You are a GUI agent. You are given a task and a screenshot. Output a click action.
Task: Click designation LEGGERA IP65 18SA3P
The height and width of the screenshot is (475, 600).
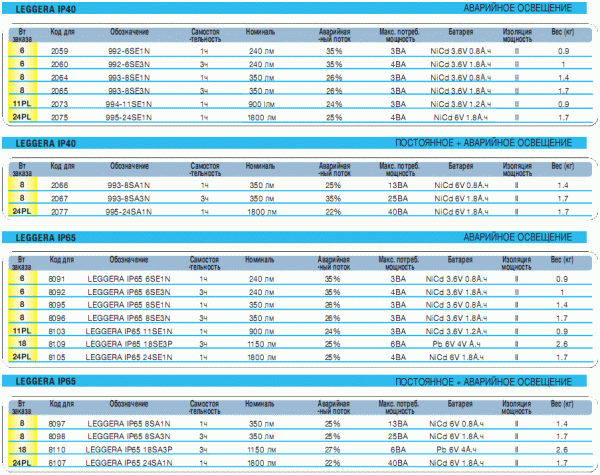[129, 450]
